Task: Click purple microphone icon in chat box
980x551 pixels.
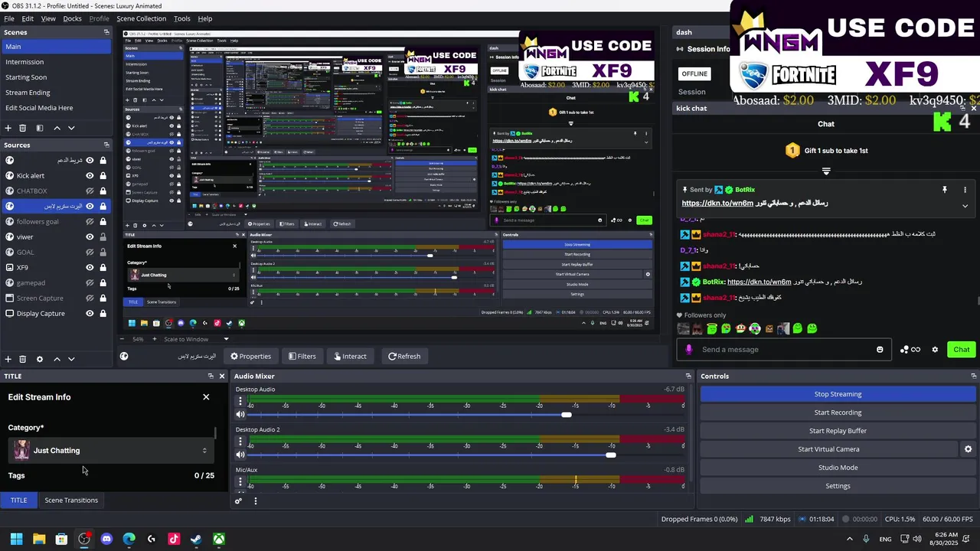Action: click(689, 350)
